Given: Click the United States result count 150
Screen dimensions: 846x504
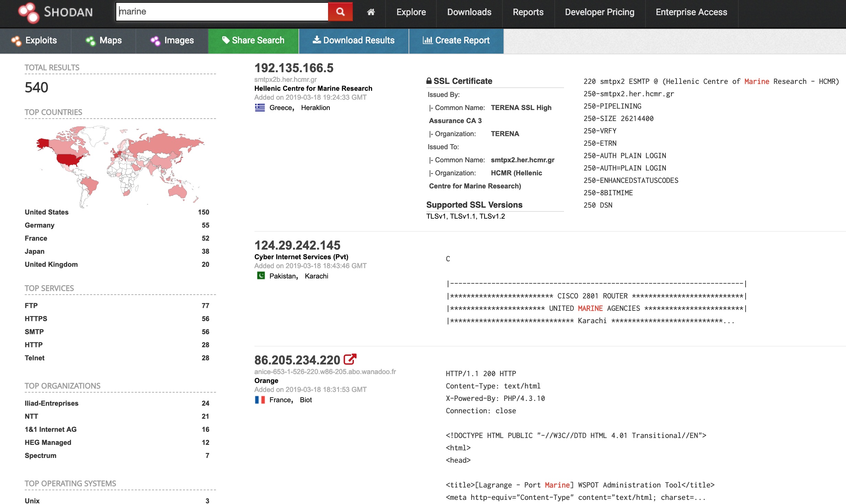Looking at the screenshot, I should point(204,212).
